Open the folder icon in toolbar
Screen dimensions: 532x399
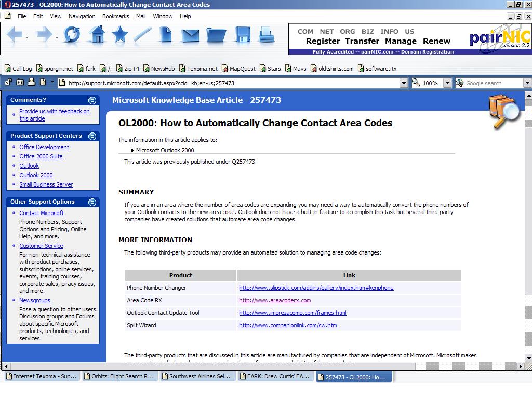pyautogui.click(x=216, y=35)
